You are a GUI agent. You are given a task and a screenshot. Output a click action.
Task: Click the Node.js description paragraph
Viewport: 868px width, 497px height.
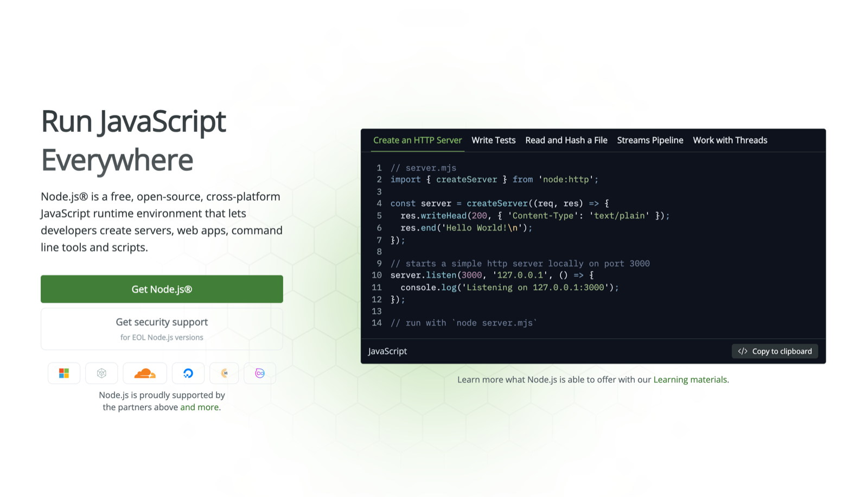coord(162,222)
